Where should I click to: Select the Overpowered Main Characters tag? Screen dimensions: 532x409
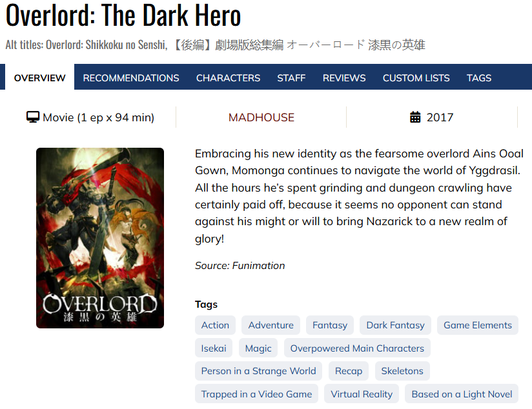pyautogui.click(x=357, y=348)
